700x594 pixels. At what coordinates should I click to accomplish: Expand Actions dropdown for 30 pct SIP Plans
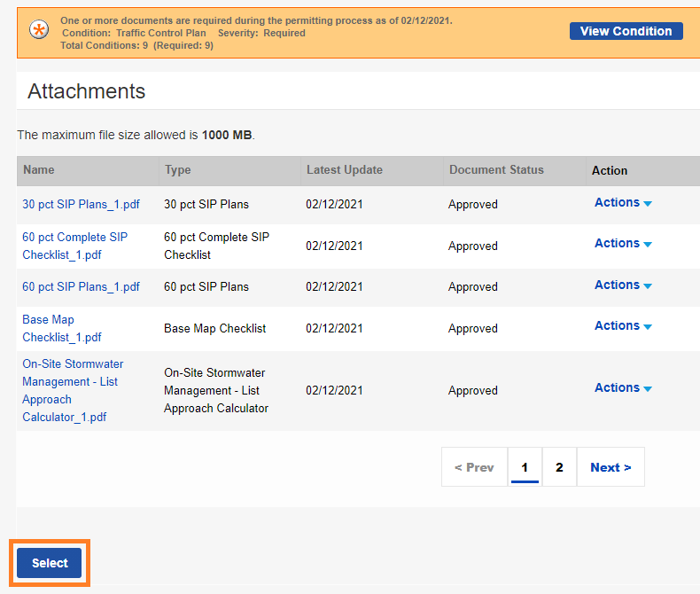[623, 203]
